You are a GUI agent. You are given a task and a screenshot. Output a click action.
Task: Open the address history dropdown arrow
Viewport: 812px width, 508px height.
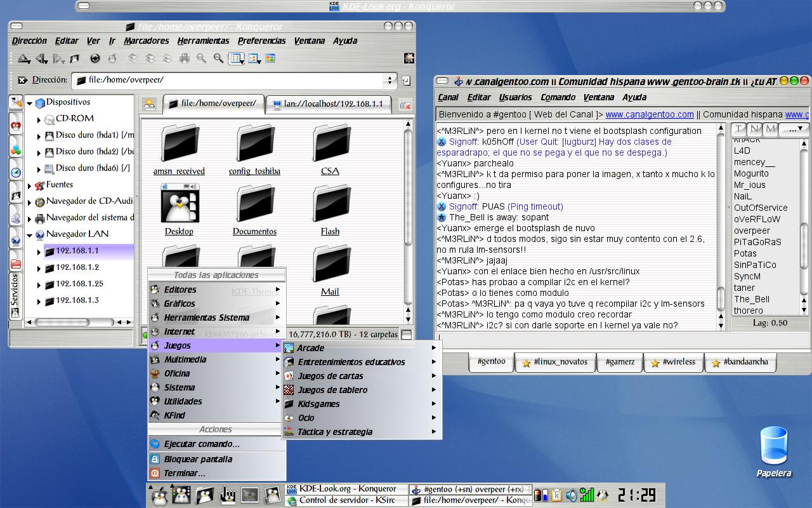tap(390, 80)
